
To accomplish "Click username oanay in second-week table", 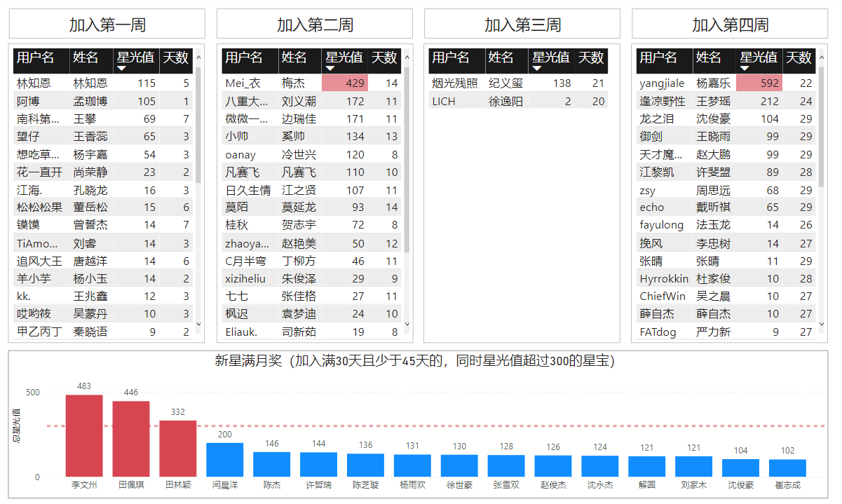I will point(240,154).
